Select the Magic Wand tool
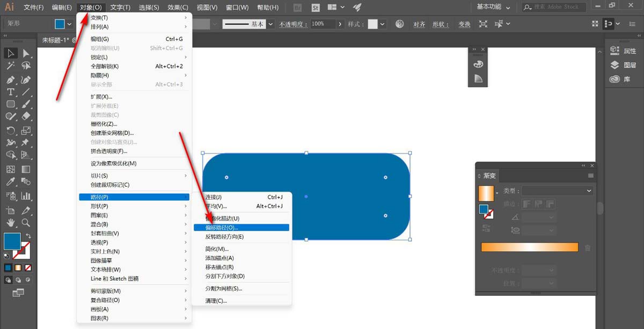This screenshot has width=644, height=329. click(11, 65)
